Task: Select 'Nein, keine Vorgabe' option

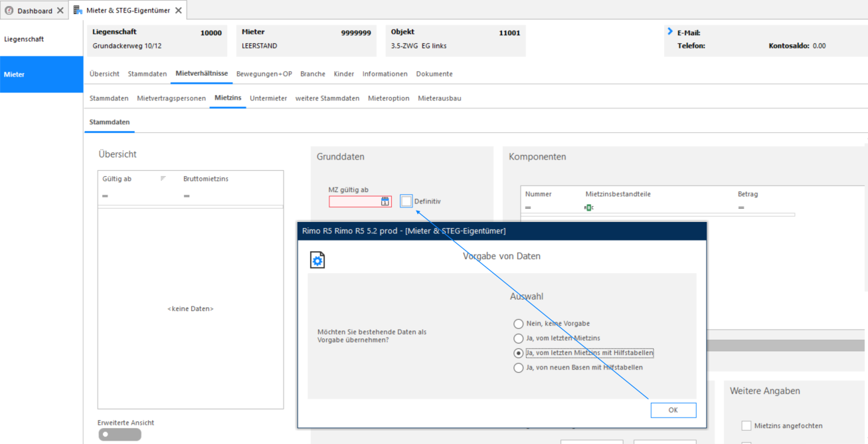Action: point(519,324)
